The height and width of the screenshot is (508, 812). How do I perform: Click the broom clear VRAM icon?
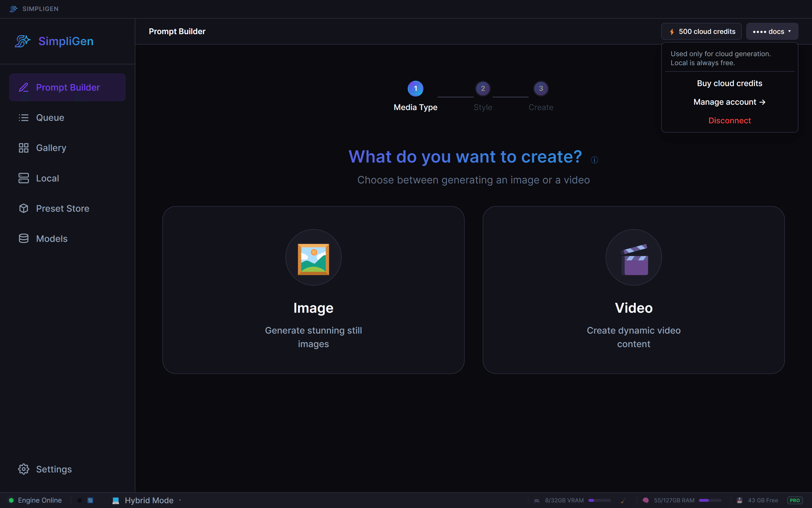(x=623, y=500)
